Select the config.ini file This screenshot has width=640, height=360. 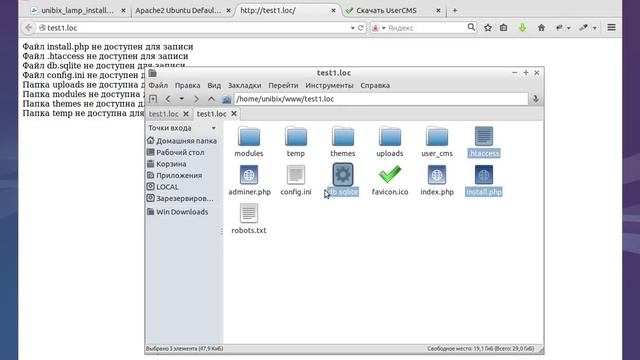coord(296,180)
